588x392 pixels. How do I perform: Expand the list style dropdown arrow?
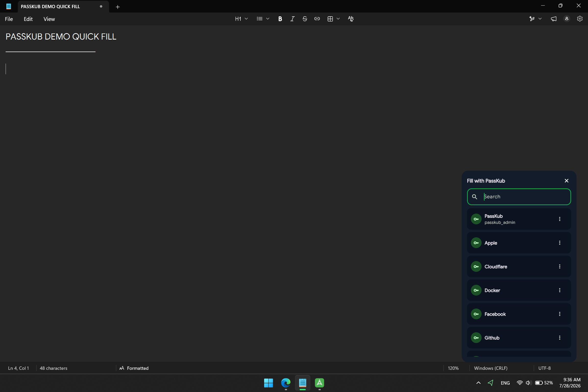point(268,19)
